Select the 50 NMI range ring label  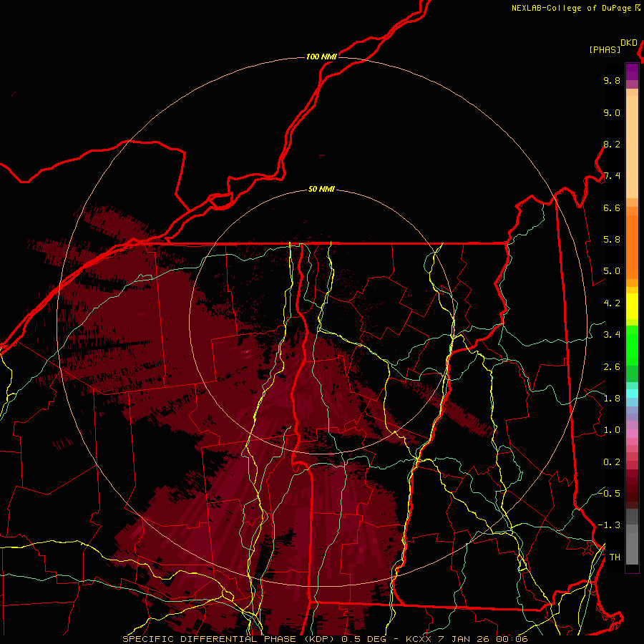(321, 190)
